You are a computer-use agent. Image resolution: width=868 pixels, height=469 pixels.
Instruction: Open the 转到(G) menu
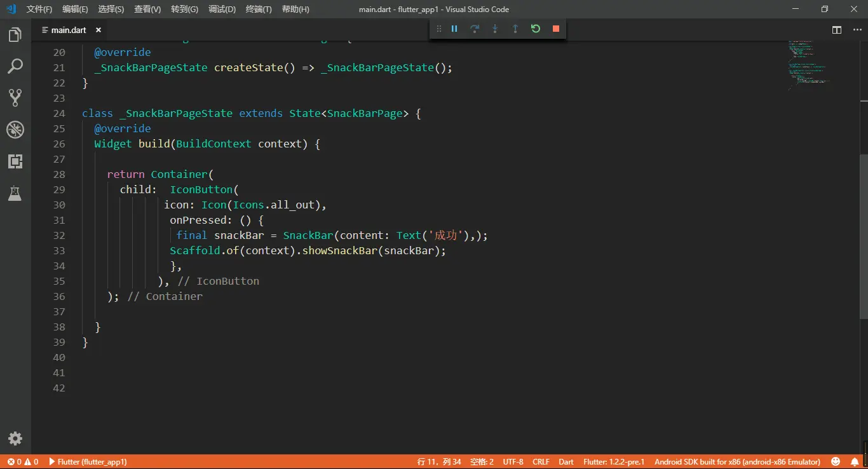pyautogui.click(x=184, y=10)
